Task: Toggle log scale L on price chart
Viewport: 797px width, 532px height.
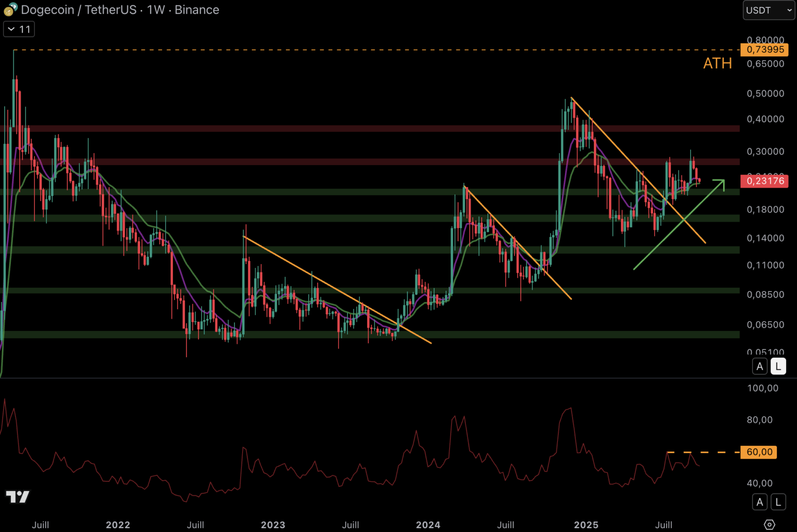Action: click(x=778, y=366)
